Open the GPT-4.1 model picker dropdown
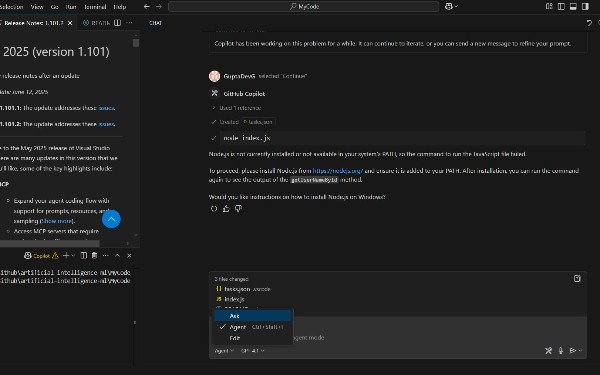 pyautogui.click(x=253, y=351)
